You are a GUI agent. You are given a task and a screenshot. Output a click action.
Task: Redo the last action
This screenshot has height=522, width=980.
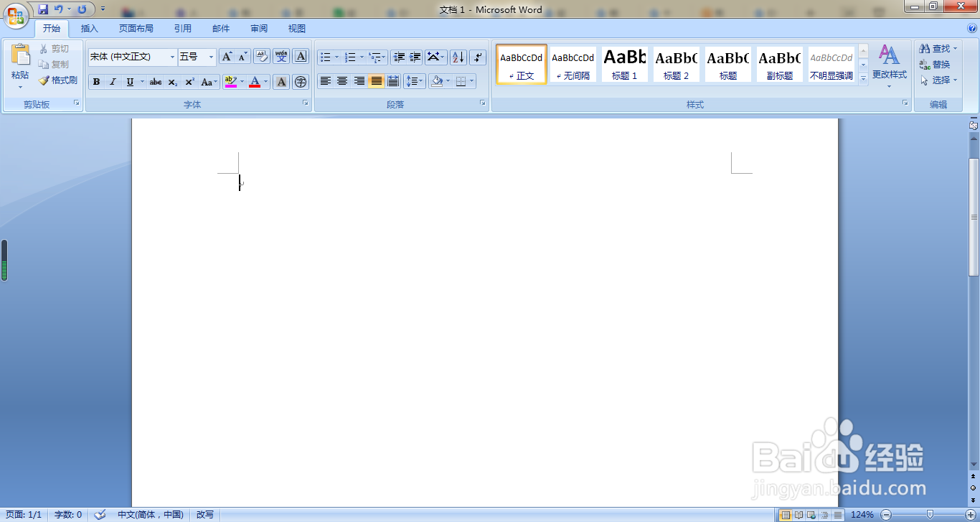82,9
